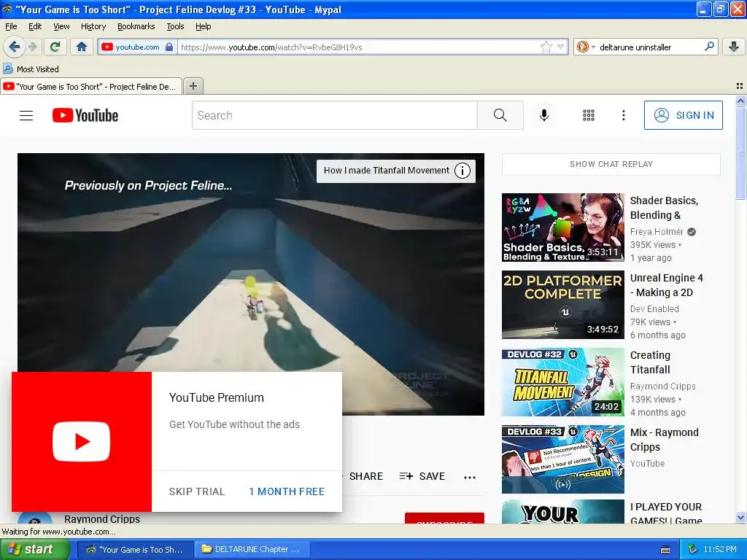The height and width of the screenshot is (560, 747).
Task: Open the "Unreal Engine 4 - Making a 2D" title
Action: pos(667,285)
